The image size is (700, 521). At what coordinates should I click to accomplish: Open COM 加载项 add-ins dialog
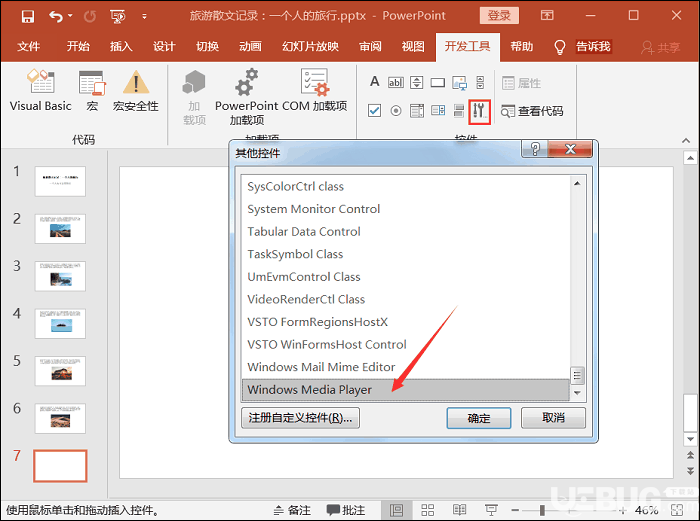coord(314,90)
